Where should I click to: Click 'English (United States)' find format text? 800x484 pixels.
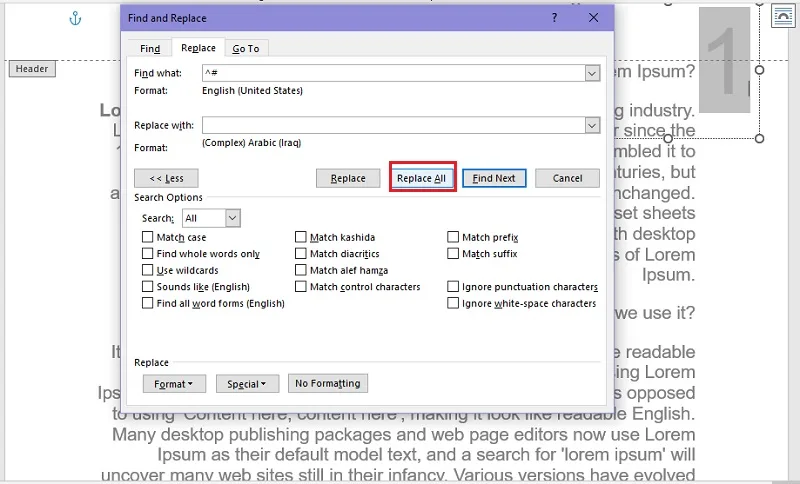tap(253, 91)
